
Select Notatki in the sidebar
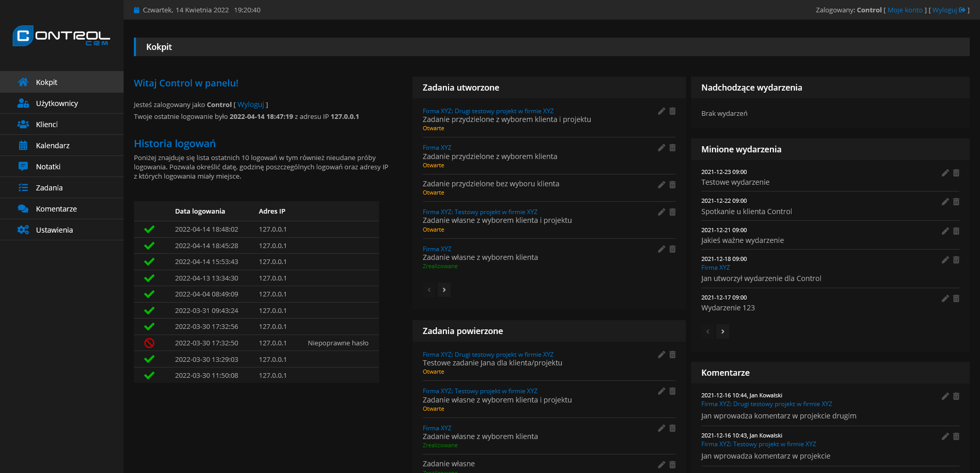tap(62, 167)
